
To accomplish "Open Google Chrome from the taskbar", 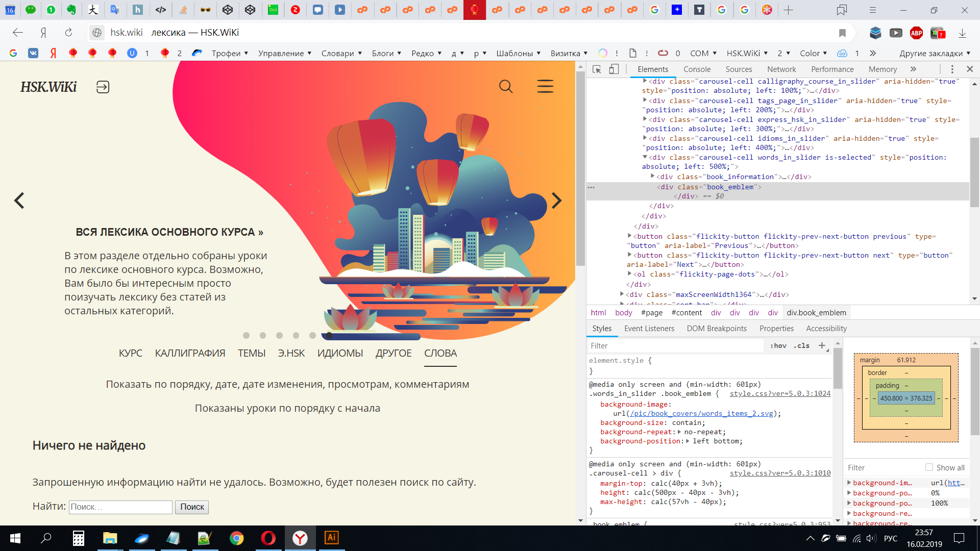I will (x=236, y=538).
